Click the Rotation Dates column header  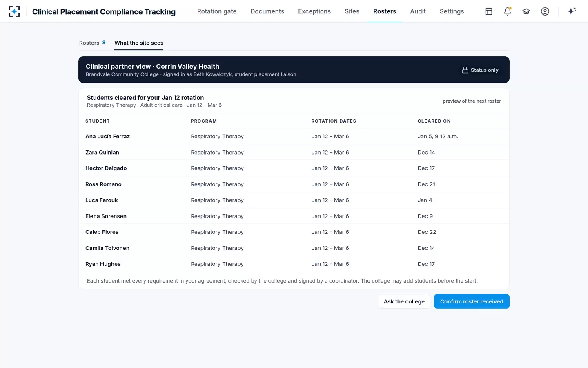pos(334,121)
